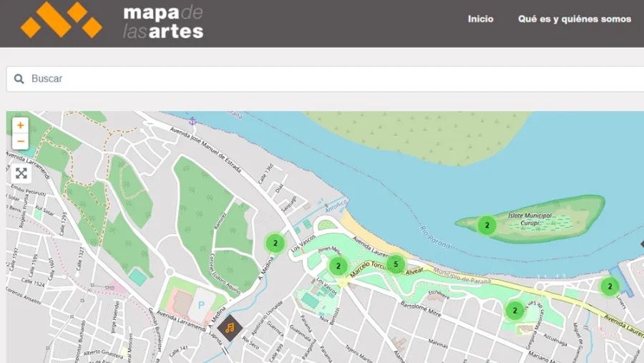
Task: Click the 'Bartolomé Mitre' street label
Action: pyautogui.click(x=421, y=309)
